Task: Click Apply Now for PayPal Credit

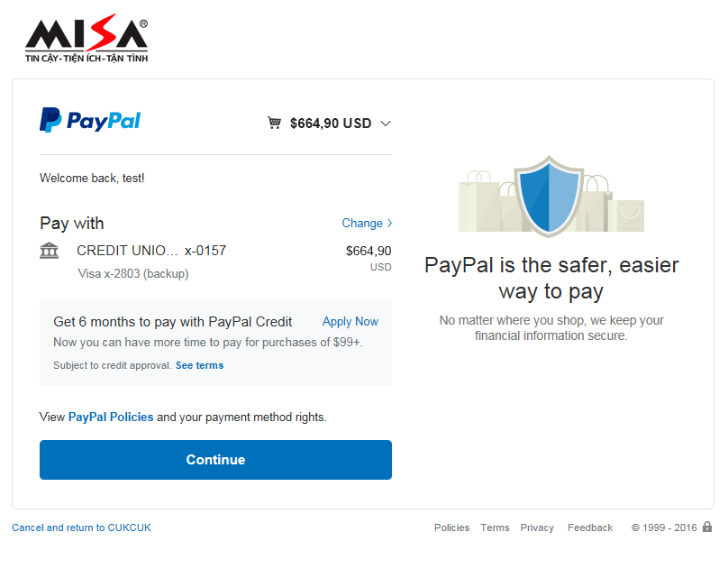Action: tap(350, 322)
